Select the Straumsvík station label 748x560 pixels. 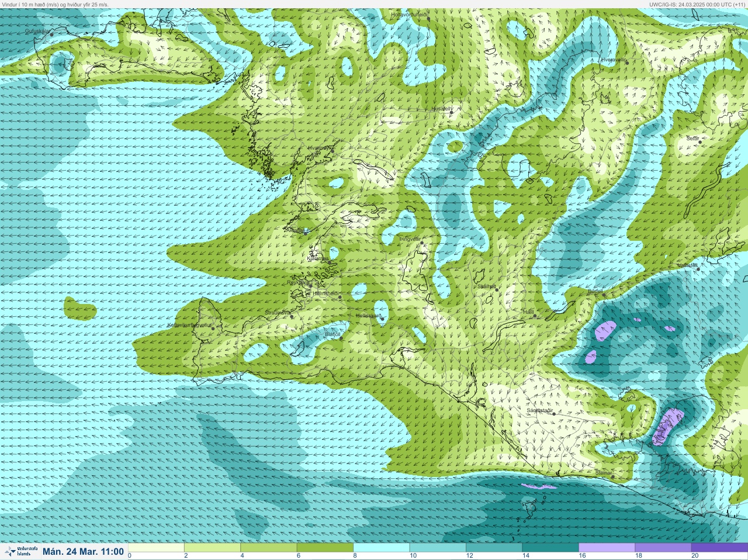click(277, 313)
